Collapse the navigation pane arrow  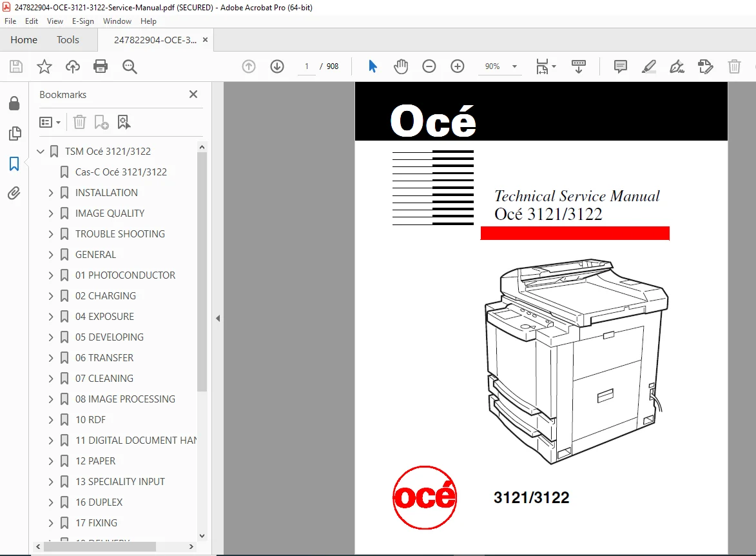tap(218, 319)
